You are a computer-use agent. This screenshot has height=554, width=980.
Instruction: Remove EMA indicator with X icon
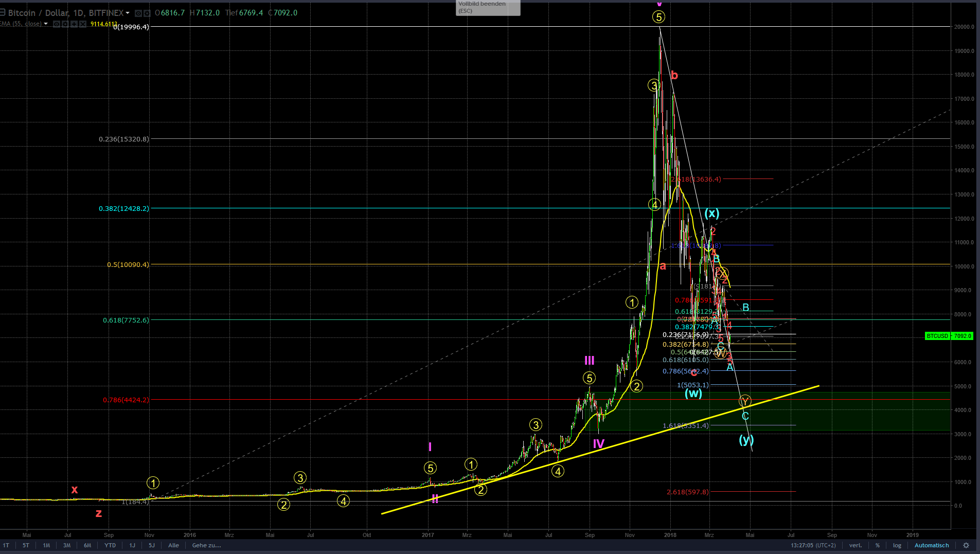83,24
